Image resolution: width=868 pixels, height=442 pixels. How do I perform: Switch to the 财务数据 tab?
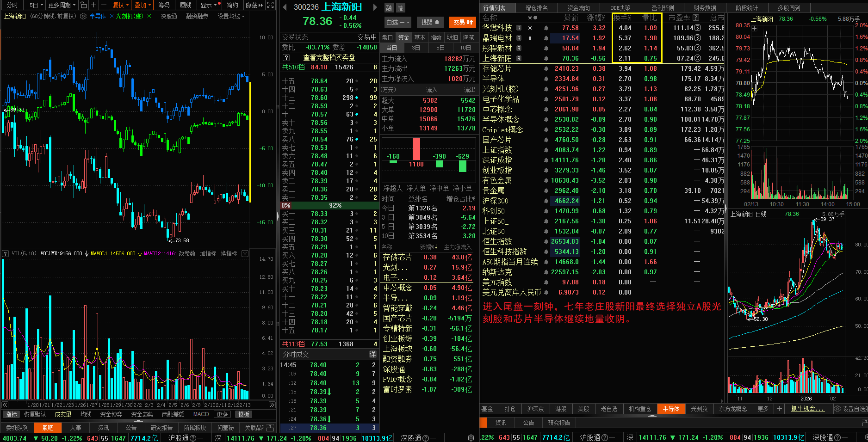point(705,8)
